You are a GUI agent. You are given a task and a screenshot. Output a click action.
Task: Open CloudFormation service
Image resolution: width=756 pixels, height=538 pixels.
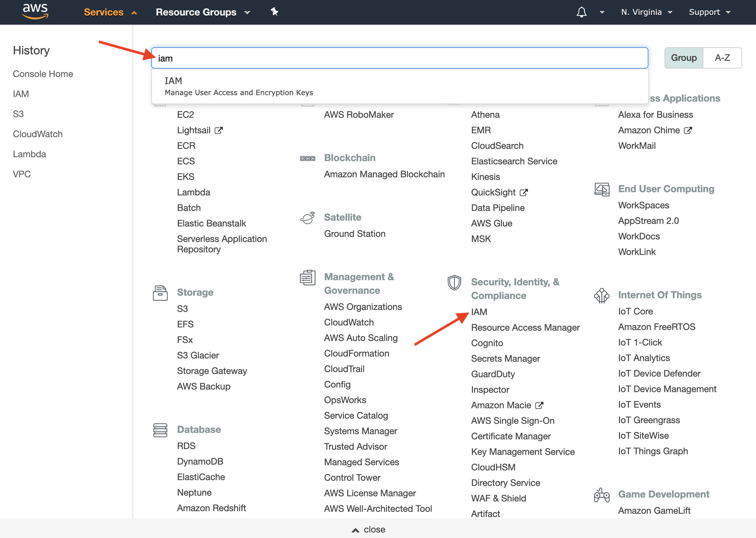click(x=357, y=354)
